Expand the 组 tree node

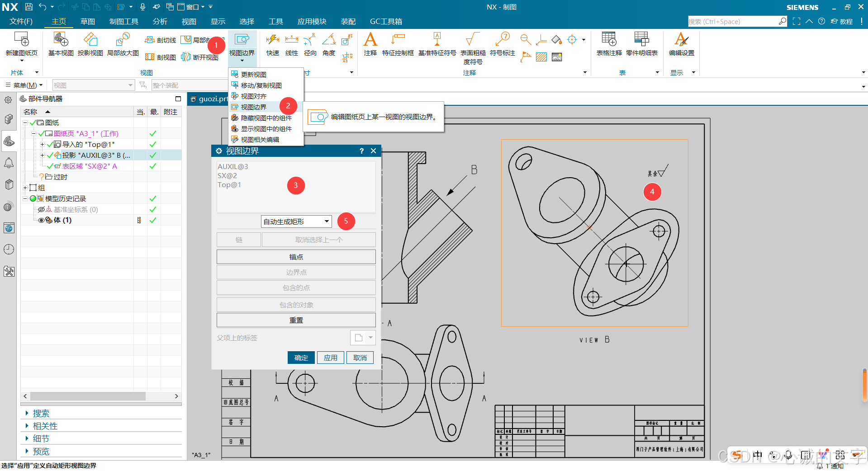25,188
